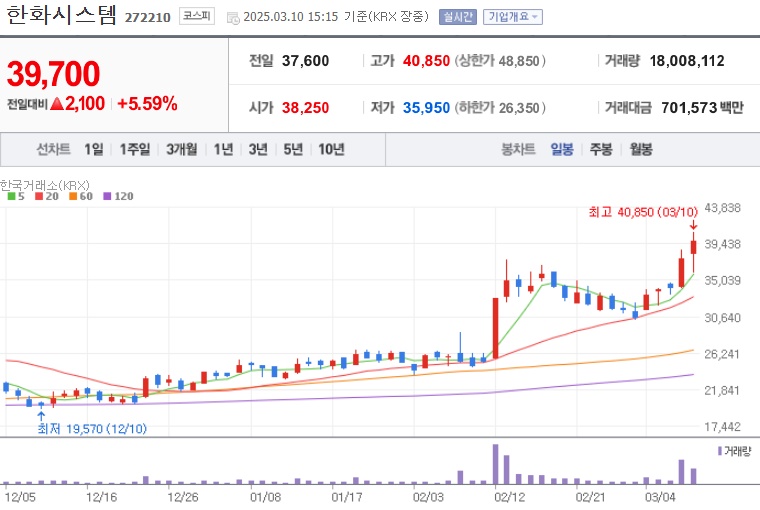The width and height of the screenshot is (760, 510).
Task: Click the day high value 40,850
Action: pos(427,61)
